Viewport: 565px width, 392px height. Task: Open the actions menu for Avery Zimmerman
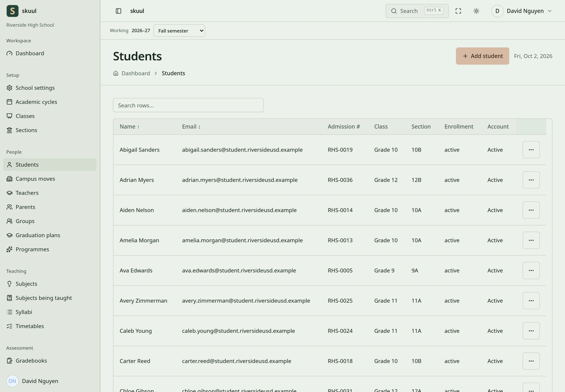coord(531,301)
